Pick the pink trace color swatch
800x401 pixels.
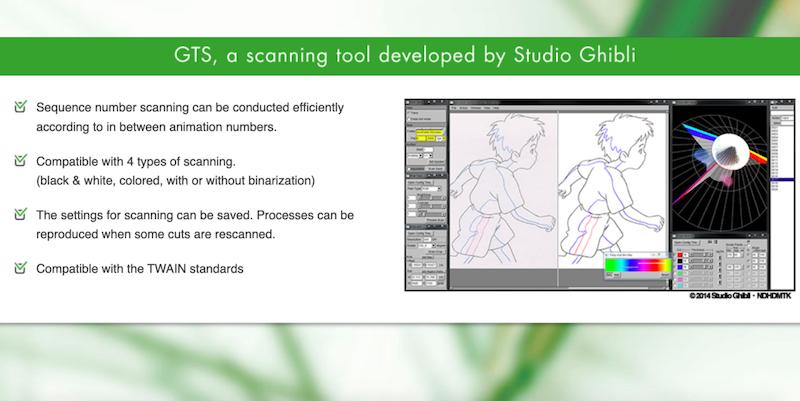[x=680, y=280]
